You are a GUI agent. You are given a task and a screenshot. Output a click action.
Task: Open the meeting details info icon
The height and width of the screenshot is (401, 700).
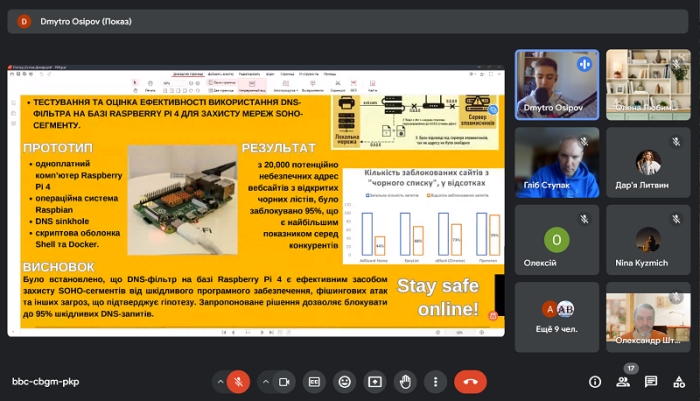595,381
